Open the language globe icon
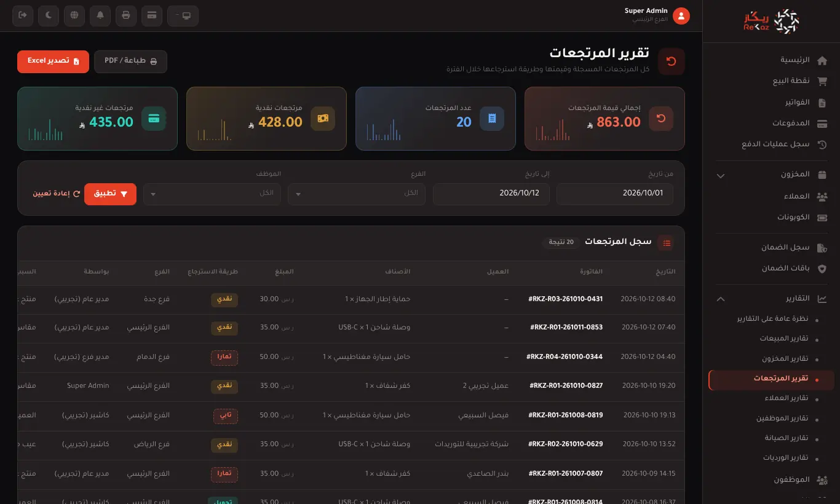This screenshot has width=840, height=504. (74, 15)
